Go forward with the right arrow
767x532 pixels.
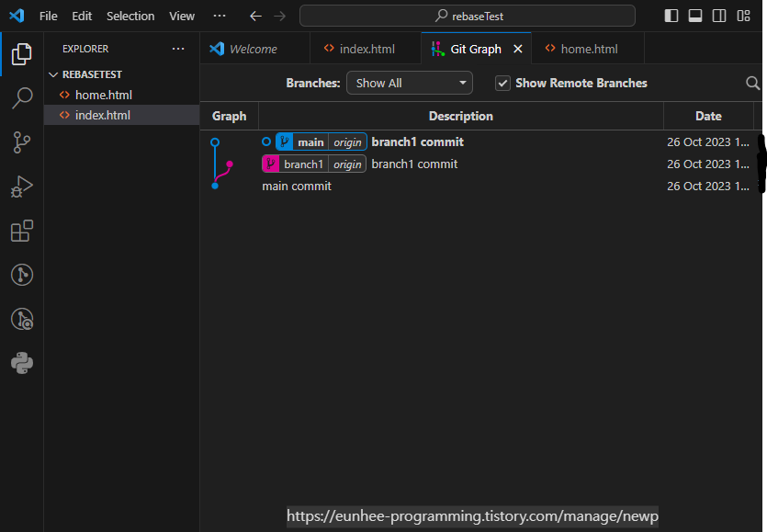point(280,17)
